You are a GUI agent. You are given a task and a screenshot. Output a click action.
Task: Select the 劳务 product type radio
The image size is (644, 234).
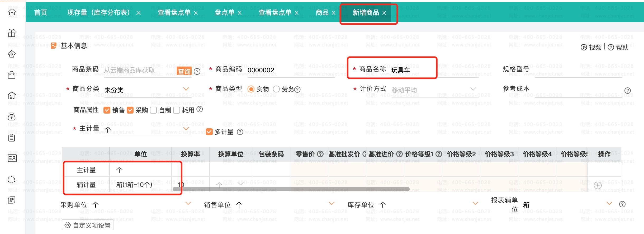tap(276, 89)
